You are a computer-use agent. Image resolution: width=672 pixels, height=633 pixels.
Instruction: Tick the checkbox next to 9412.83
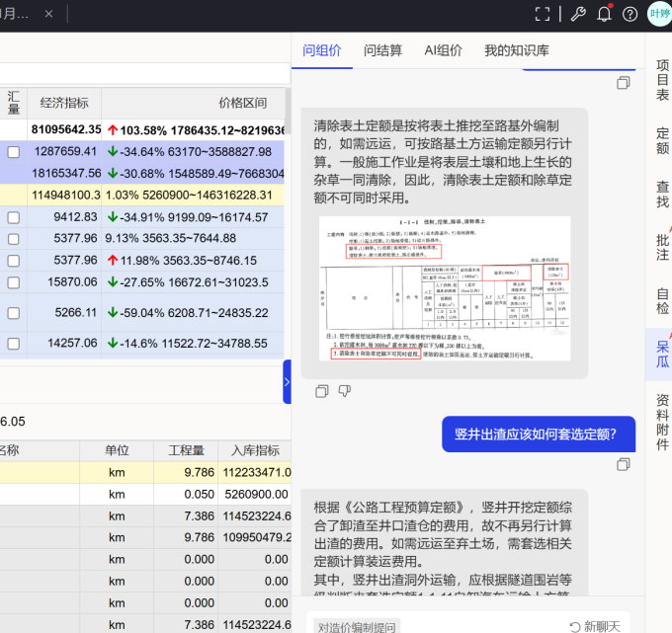(14, 217)
